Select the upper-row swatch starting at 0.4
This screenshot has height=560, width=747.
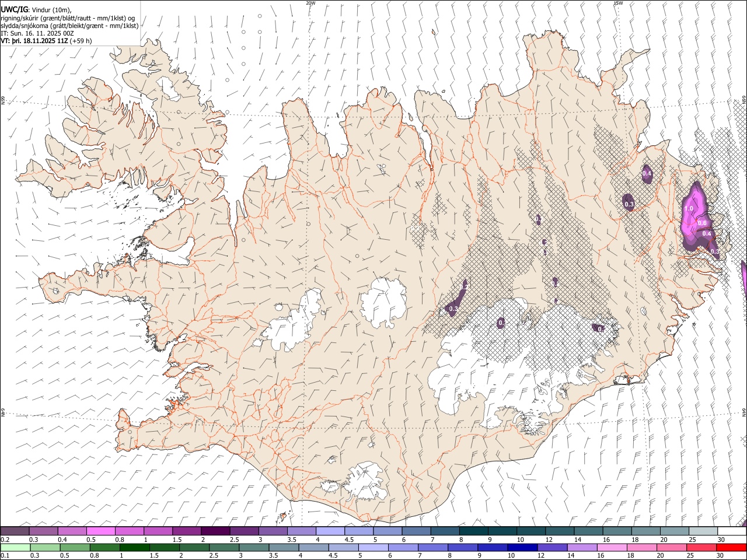click(72, 531)
